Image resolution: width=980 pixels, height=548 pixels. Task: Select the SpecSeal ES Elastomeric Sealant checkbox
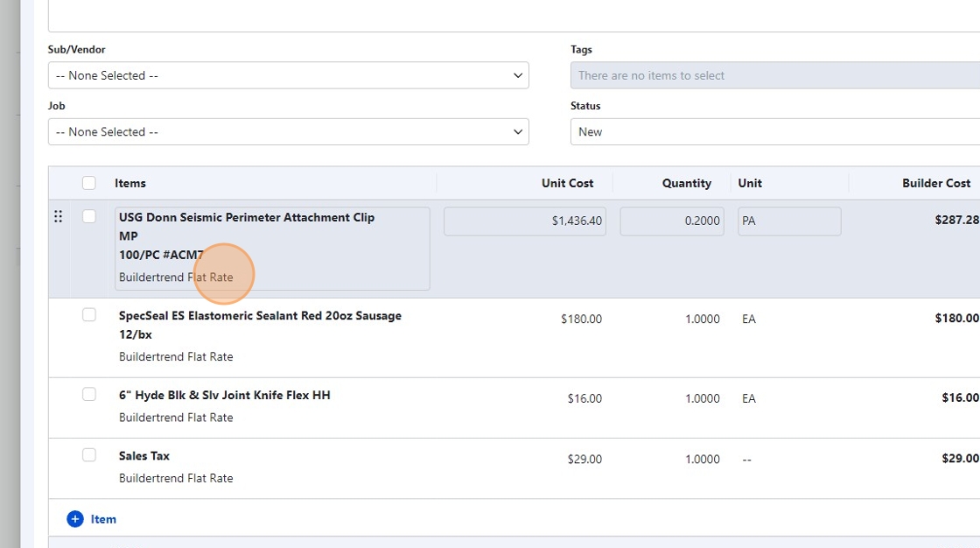(x=89, y=314)
